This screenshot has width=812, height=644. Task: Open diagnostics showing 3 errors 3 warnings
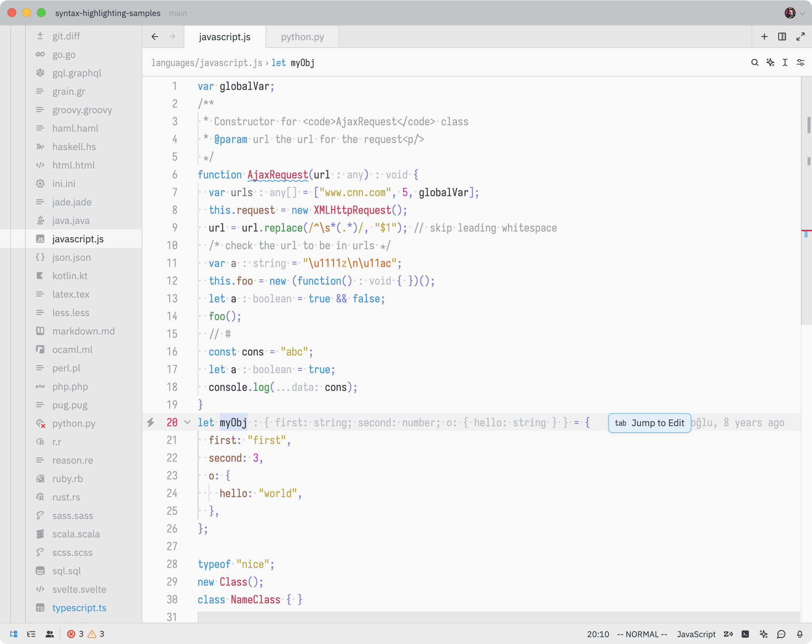(x=86, y=634)
